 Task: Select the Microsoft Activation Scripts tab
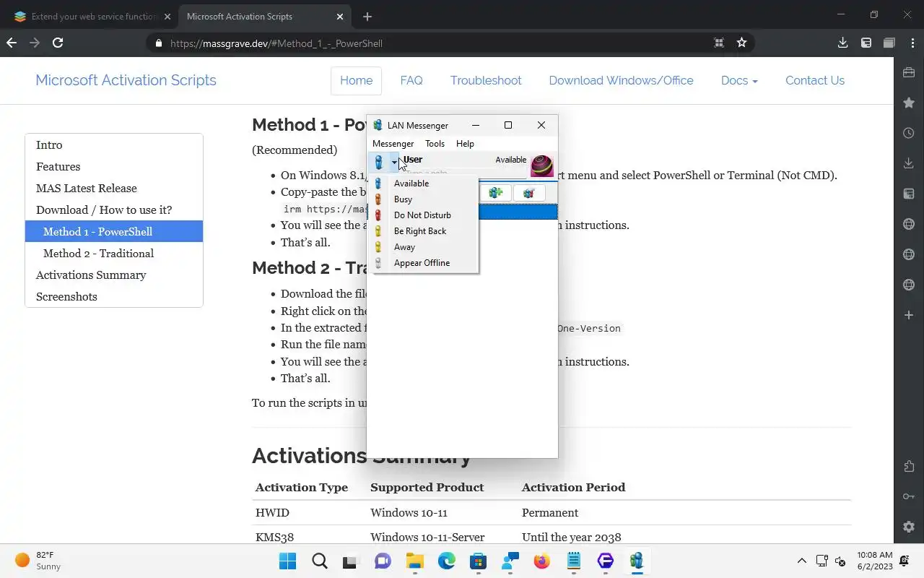[265, 16]
